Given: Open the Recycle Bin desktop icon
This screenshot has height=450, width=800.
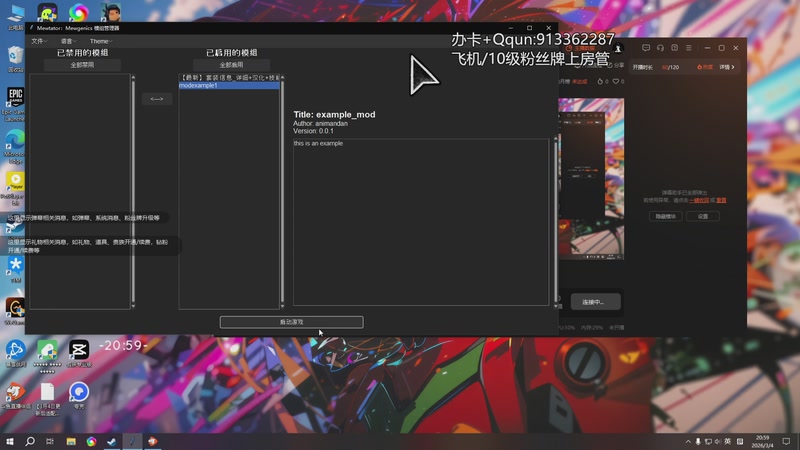Looking at the screenshot, I should [x=15, y=59].
